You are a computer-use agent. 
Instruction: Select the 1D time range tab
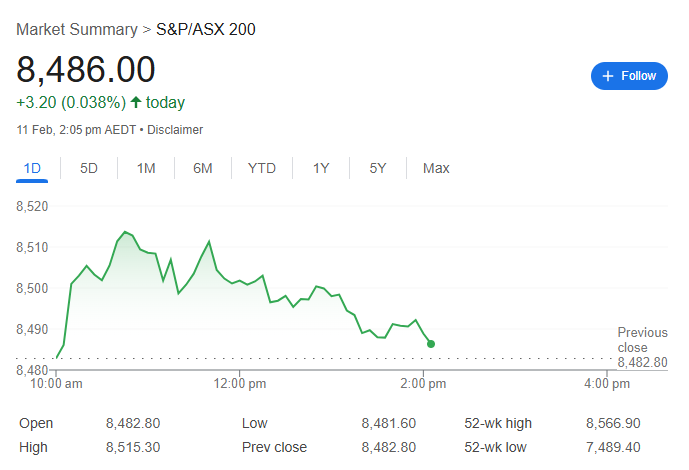point(32,168)
